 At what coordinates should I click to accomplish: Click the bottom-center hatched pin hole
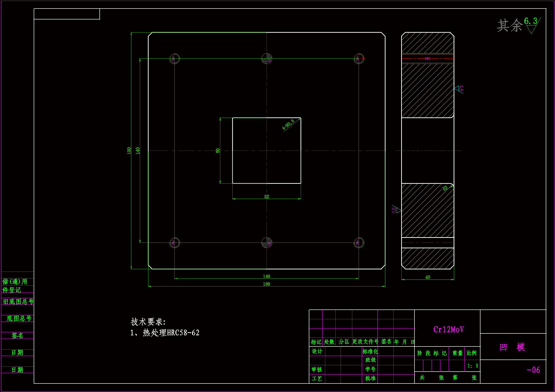(267, 243)
